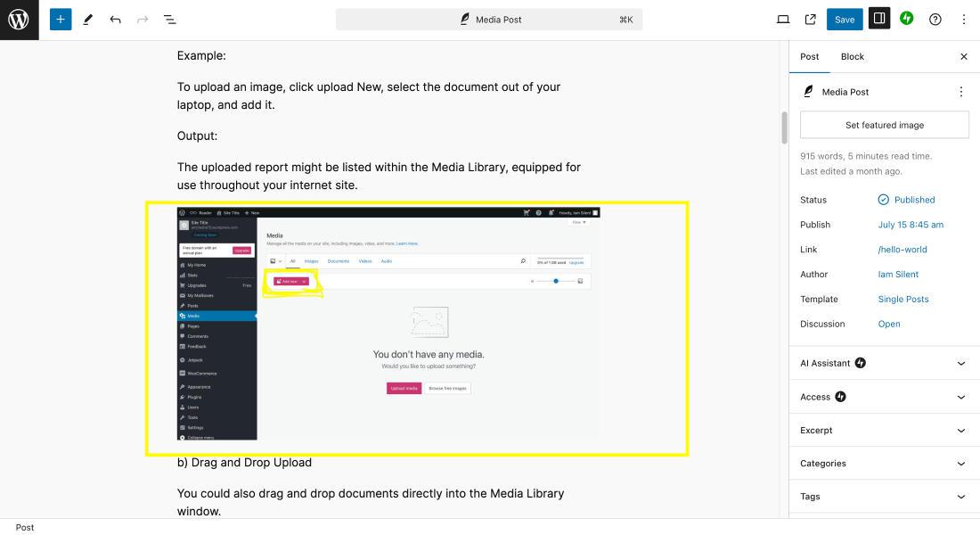This screenshot has width=980, height=535.
Task: Click the Save button
Action: (845, 20)
